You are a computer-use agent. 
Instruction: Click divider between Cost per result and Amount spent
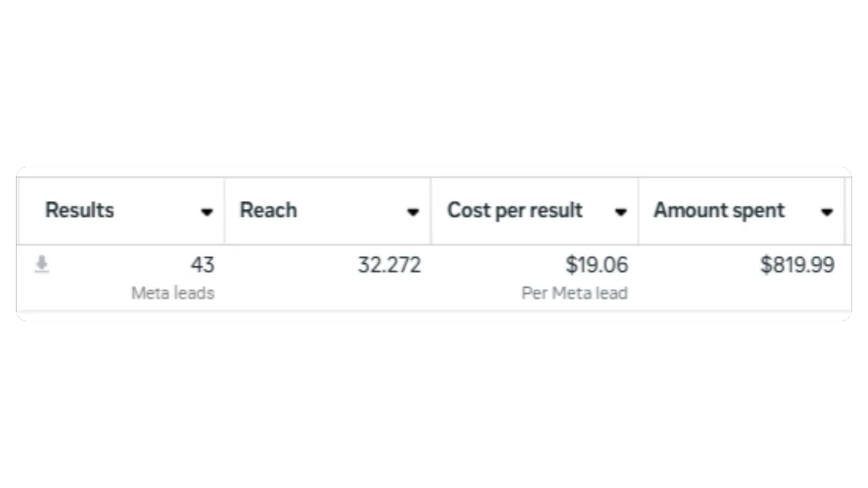[638, 211]
